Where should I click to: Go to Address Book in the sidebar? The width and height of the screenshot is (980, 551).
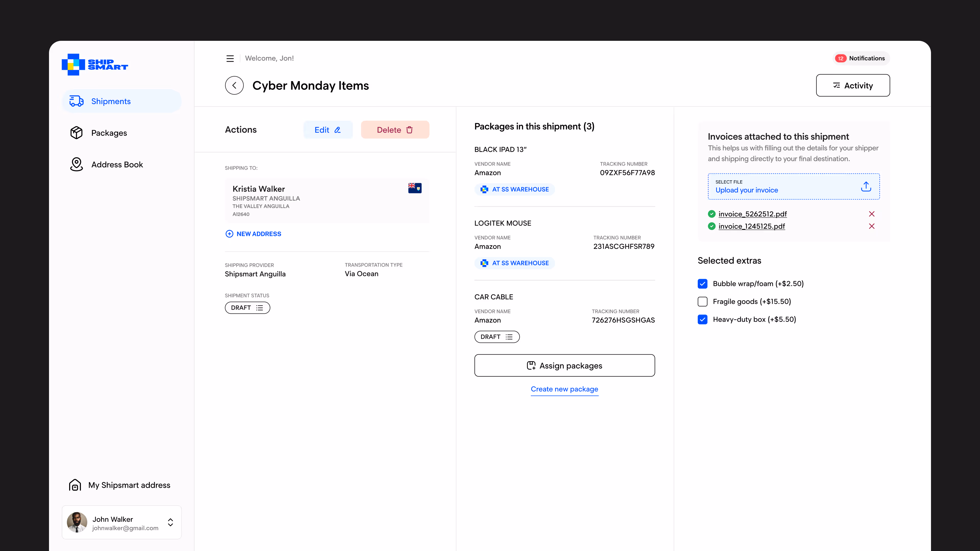pos(117,165)
